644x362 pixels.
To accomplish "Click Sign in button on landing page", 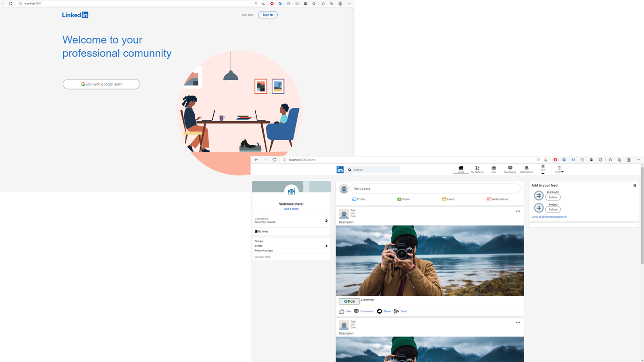I will (267, 15).
